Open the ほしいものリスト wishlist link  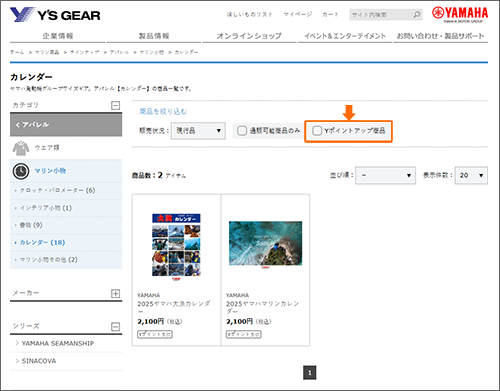[249, 14]
